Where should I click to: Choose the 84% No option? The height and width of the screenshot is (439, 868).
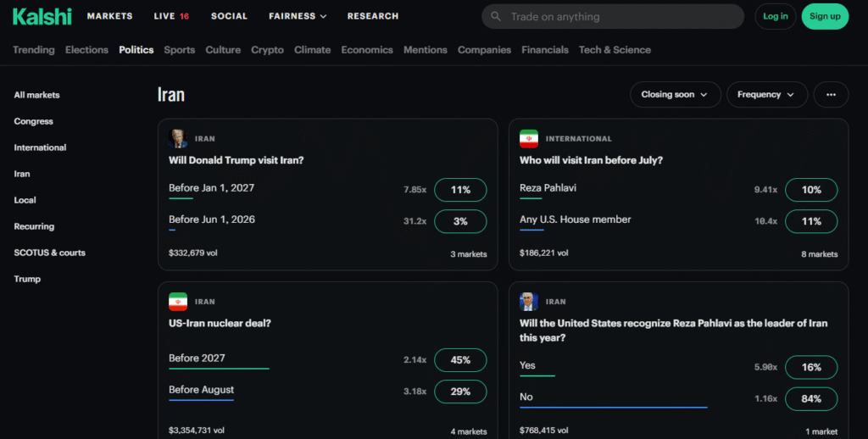[x=811, y=399]
